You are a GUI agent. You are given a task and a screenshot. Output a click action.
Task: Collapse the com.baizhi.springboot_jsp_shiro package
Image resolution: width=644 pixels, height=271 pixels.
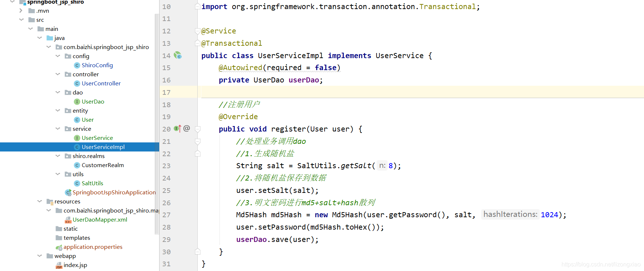click(x=49, y=47)
